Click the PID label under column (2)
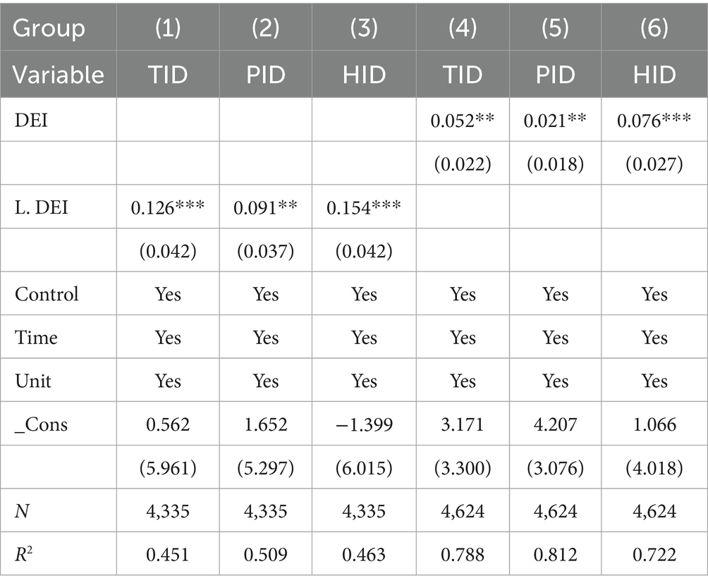This screenshot has height=588, width=708. (x=266, y=74)
